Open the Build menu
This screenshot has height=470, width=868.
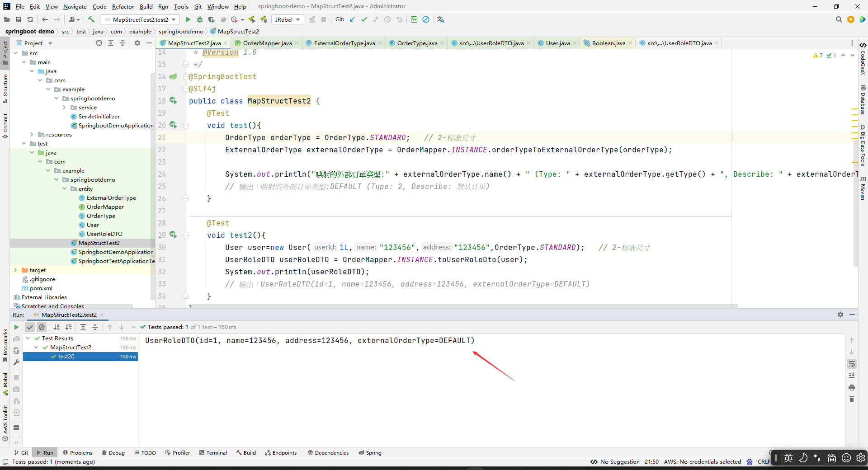tap(146, 6)
